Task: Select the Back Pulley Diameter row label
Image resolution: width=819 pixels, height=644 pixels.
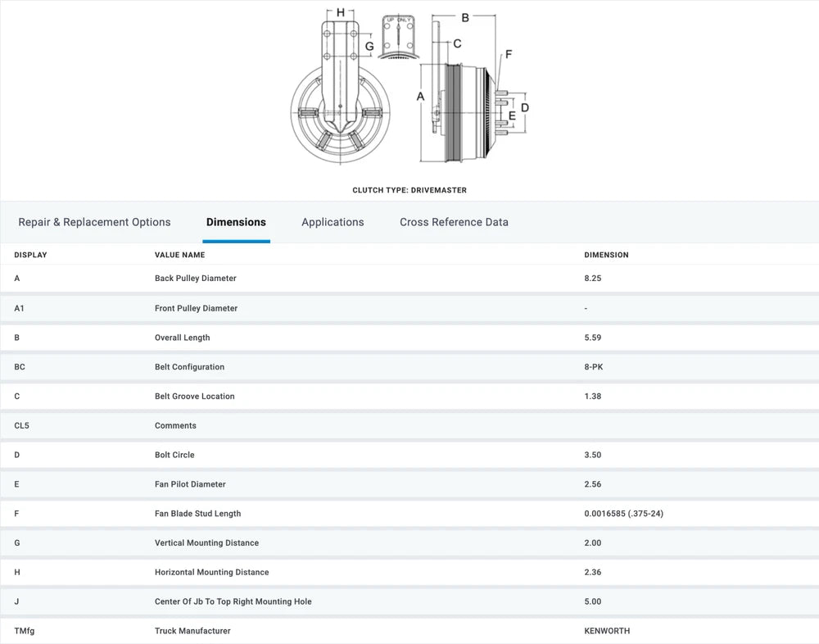Action: pyautogui.click(x=195, y=279)
